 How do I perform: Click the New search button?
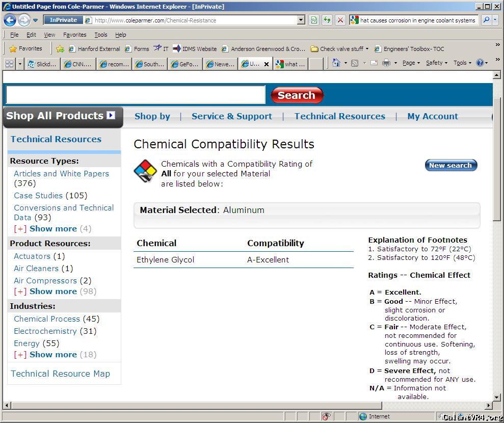point(450,165)
